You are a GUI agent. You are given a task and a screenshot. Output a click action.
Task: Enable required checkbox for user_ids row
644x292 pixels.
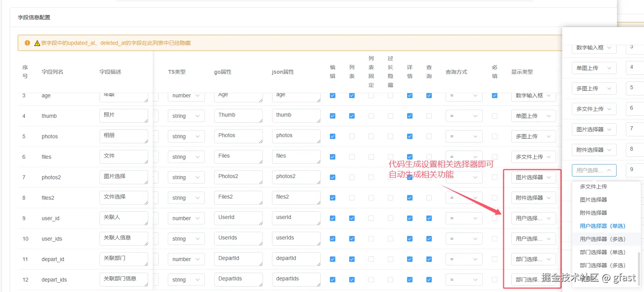(x=495, y=239)
